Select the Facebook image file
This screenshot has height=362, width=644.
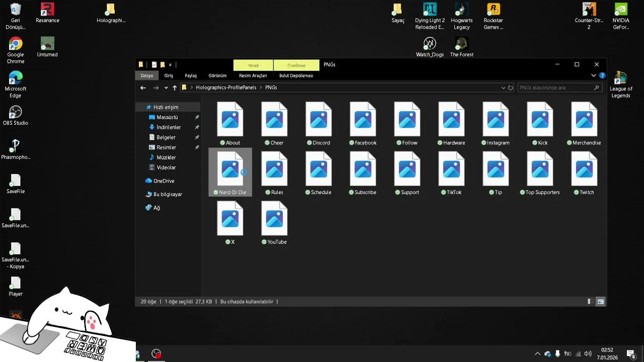363,124
